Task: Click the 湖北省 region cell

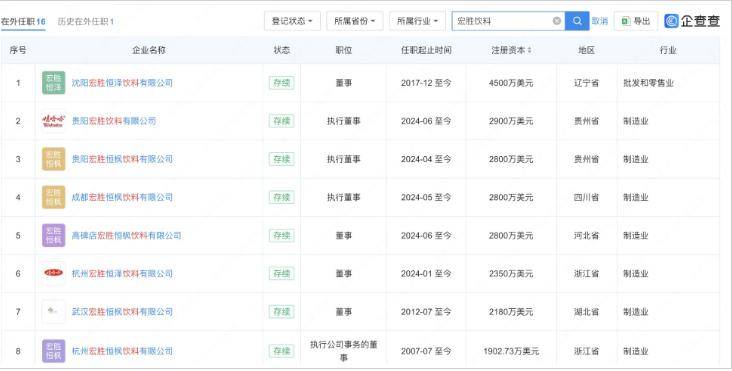Action: point(586,312)
